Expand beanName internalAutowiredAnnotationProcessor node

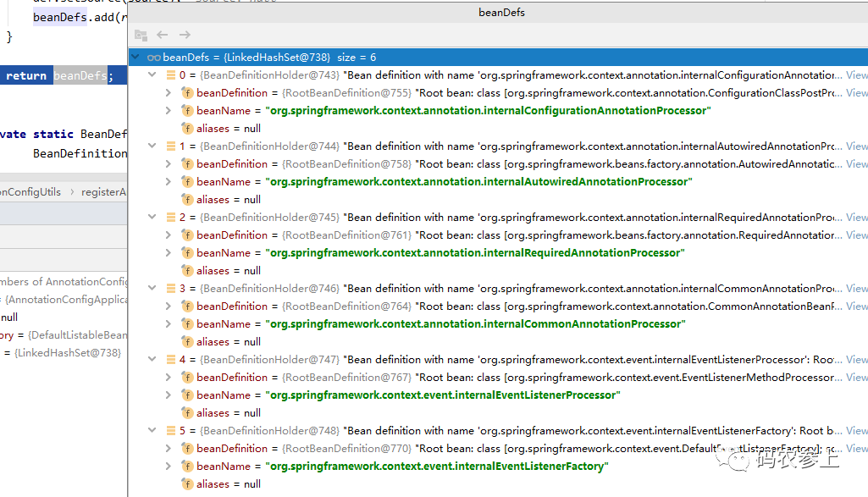pos(169,181)
